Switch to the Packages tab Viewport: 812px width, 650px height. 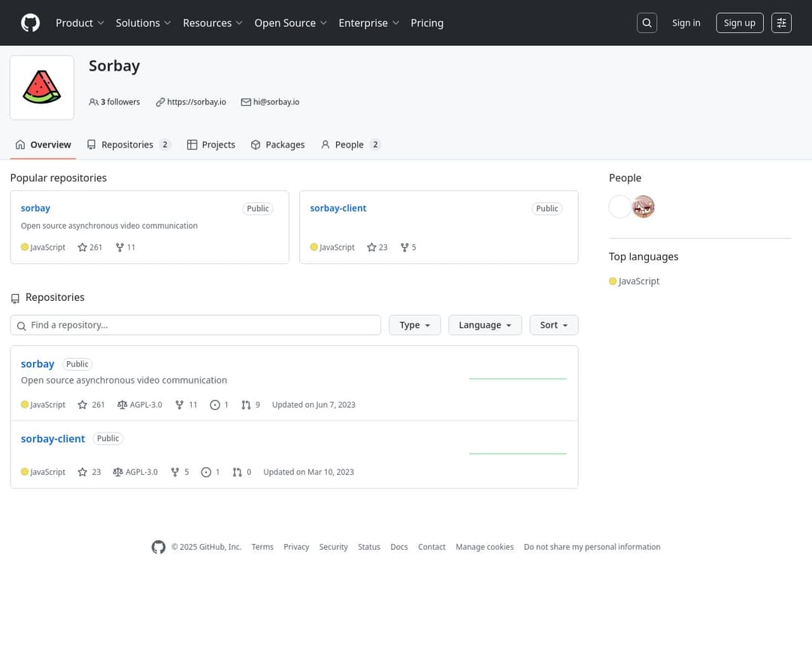click(x=277, y=144)
